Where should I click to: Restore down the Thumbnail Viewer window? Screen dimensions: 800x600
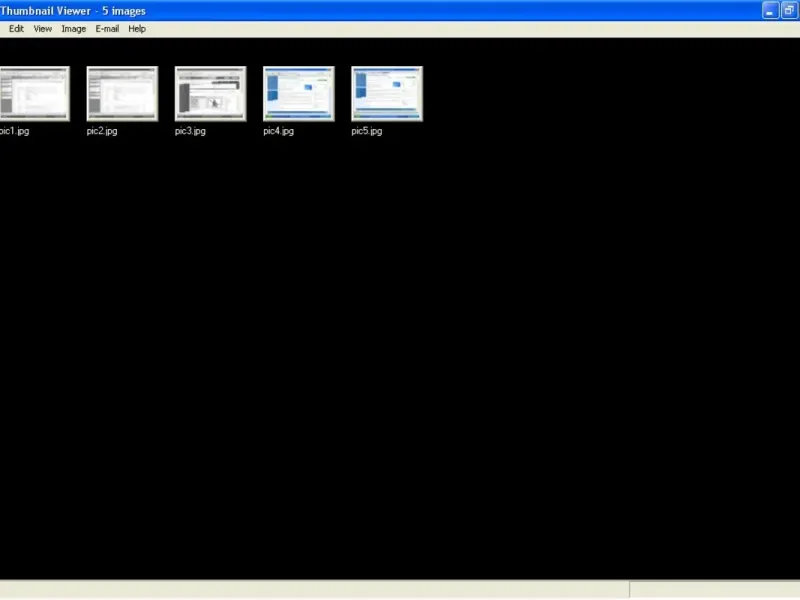(790, 10)
